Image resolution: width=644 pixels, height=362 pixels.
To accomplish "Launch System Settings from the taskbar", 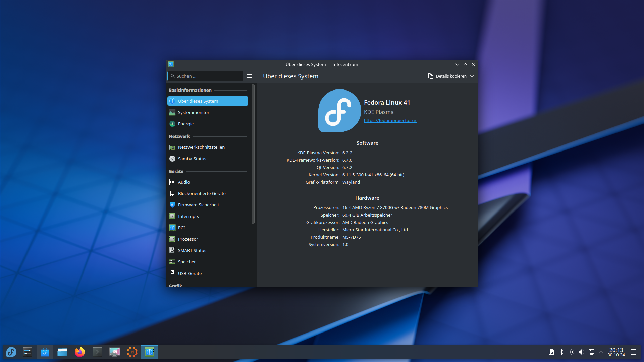I will [28, 352].
